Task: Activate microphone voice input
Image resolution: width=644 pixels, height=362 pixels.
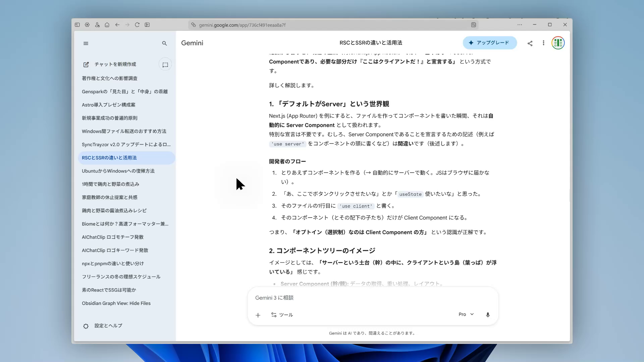Action: [x=488, y=315]
